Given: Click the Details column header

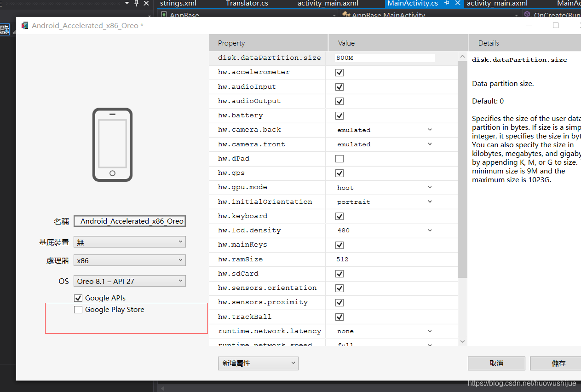Looking at the screenshot, I should coord(525,43).
